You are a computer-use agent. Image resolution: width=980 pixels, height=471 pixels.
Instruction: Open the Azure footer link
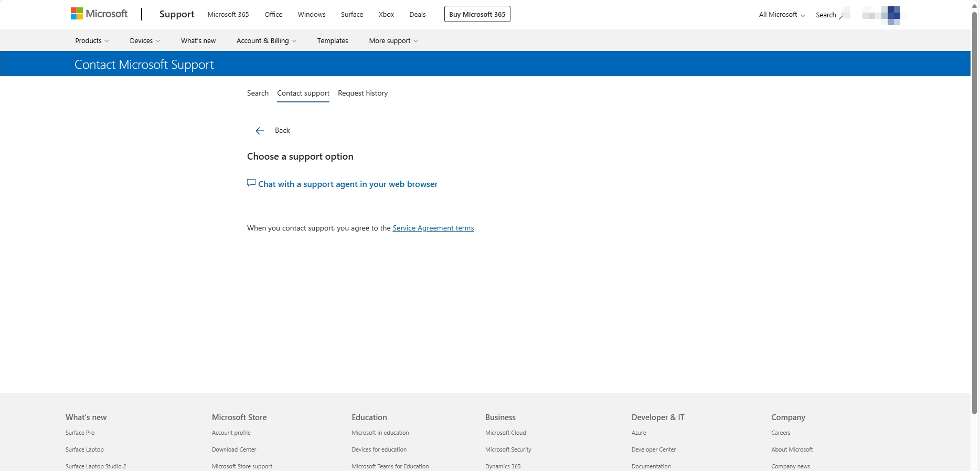[x=639, y=433]
